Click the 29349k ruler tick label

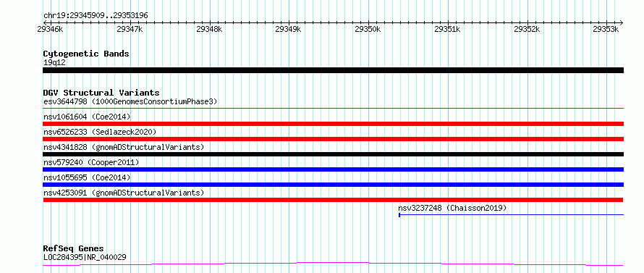(x=289, y=29)
